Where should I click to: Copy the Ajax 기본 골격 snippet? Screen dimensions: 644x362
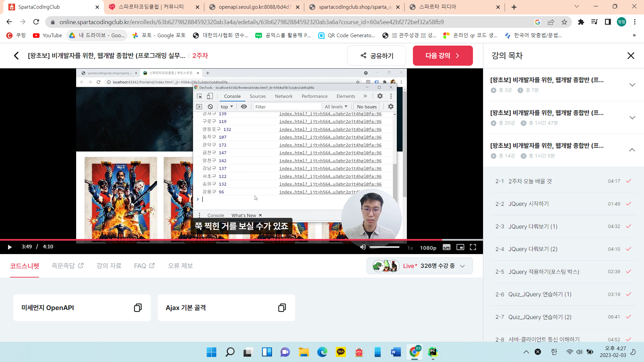pos(282,308)
